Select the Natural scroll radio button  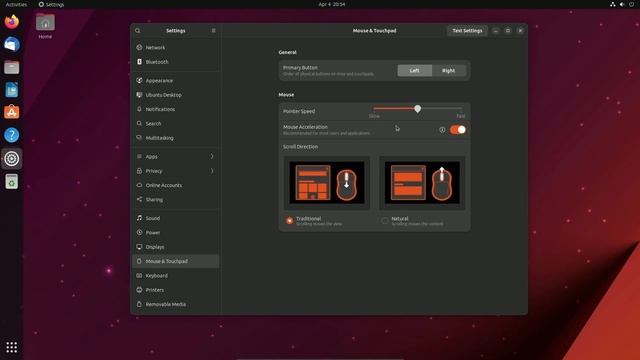pyautogui.click(x=384, y=220)
